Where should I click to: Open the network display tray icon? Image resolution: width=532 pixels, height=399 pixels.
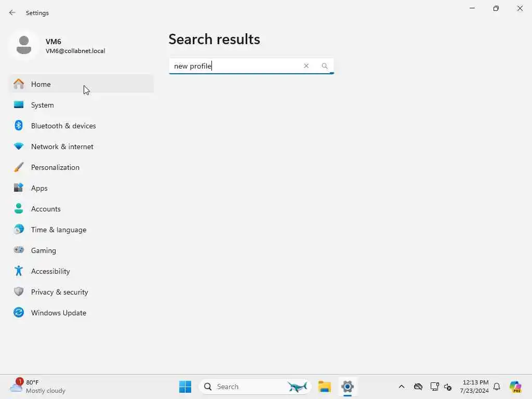(x=434, y=387)
